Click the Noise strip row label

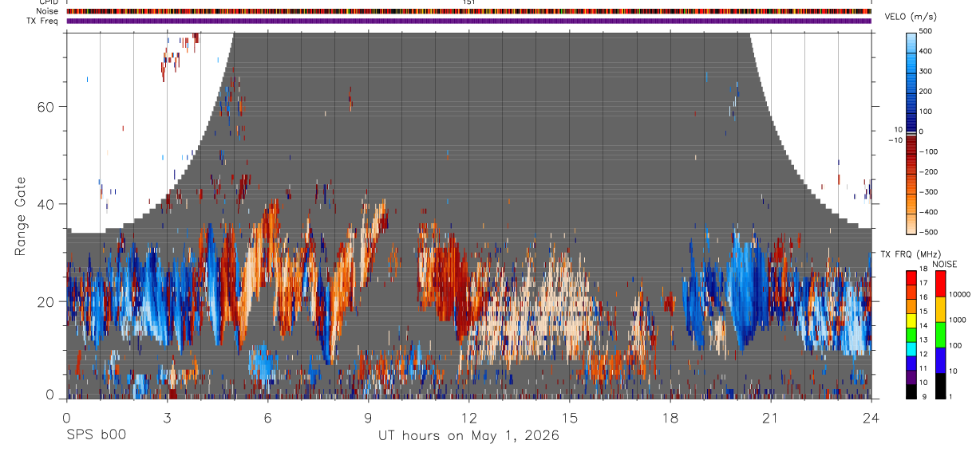pyautogui.click(x=48, y=11)
